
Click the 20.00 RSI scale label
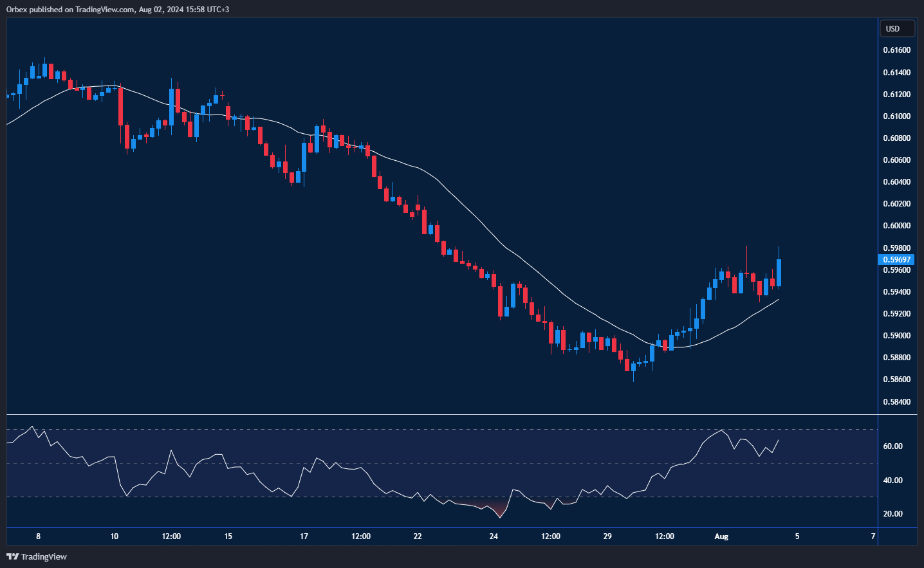[892, 514]
